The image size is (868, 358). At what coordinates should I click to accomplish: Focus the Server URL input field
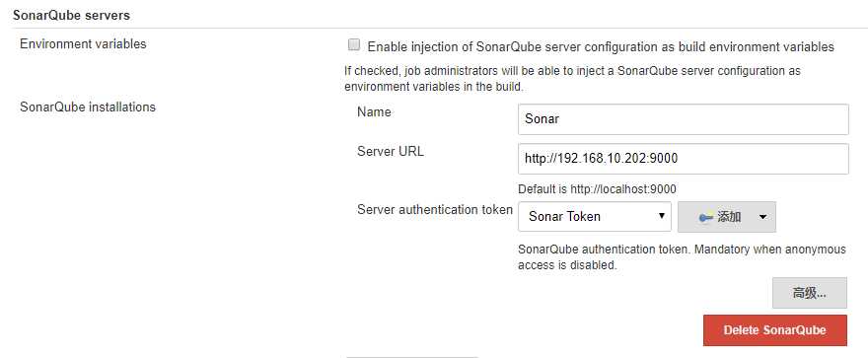[x=684, y=159]
